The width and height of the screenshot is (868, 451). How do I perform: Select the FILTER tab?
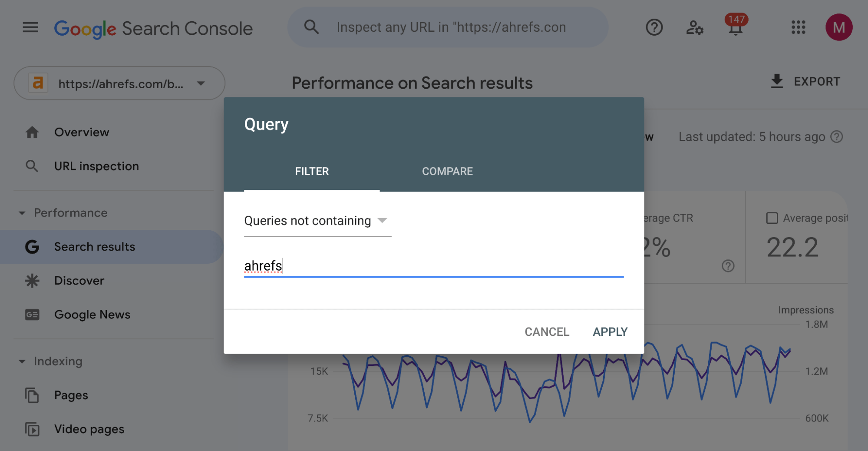pos(311,171)
